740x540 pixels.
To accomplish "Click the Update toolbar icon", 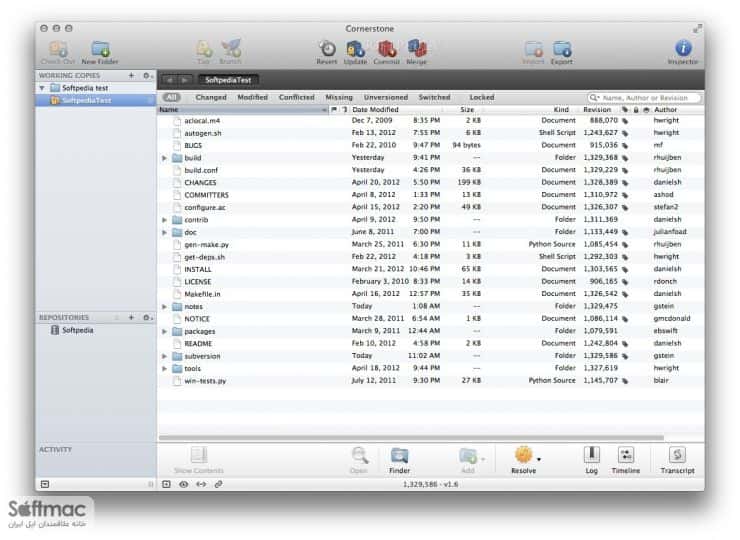I will click(355, 49).
